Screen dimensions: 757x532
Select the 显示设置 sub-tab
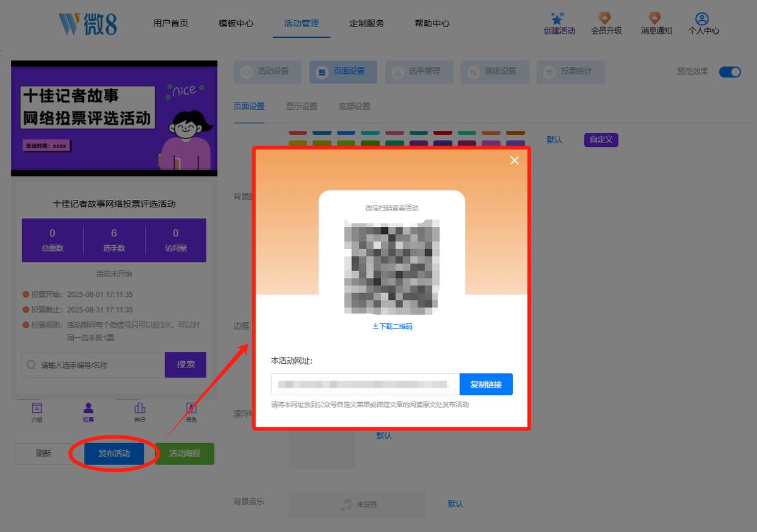click(302, 107)
